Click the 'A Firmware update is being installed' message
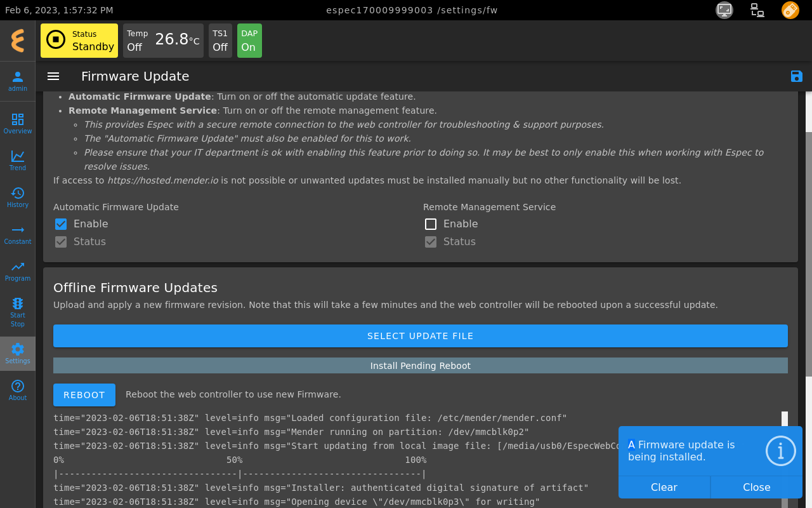The image size is (812, 508). coord(681,451)
